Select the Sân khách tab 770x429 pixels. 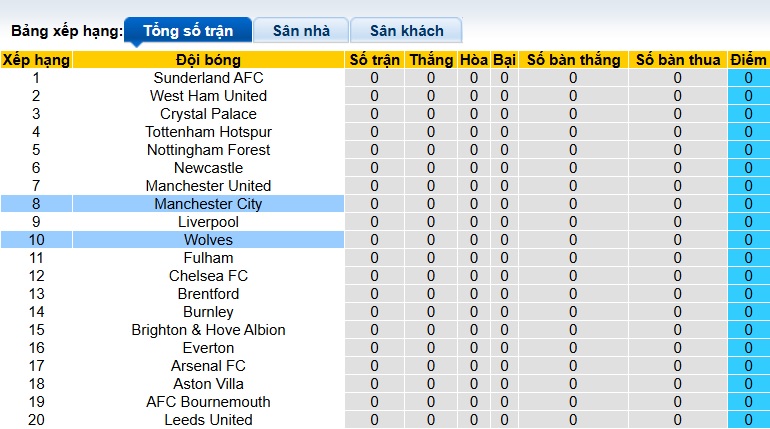[x=406, y=31]
